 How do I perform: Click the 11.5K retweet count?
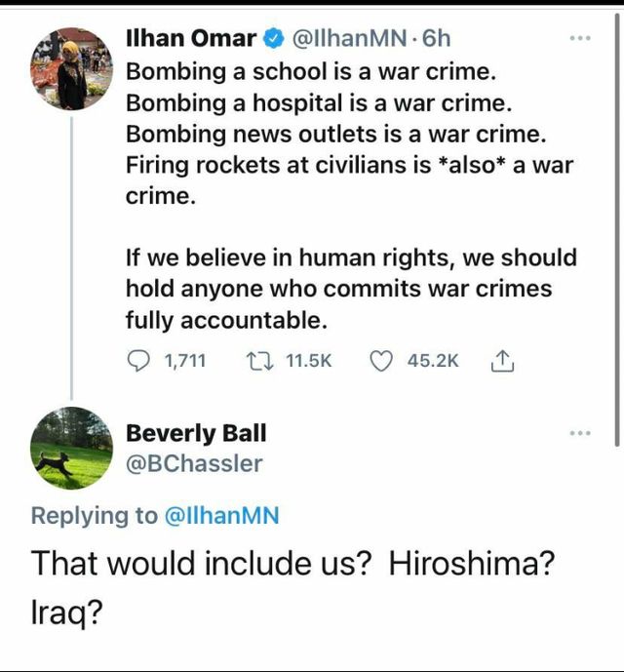pyautogui.click(x=309, y=361)
